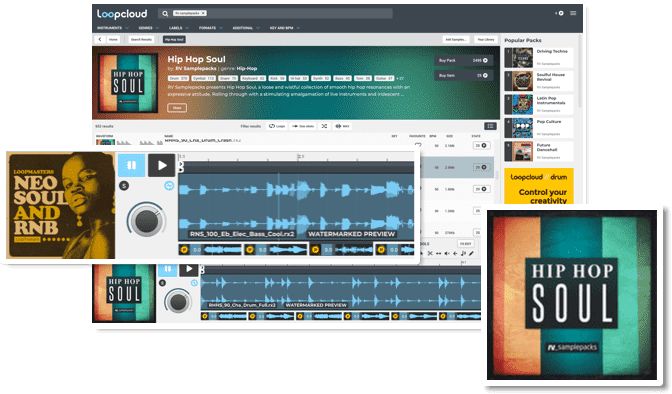The image size is (672, 394).
Task: Click the More button under pack description
Action: 177,108
